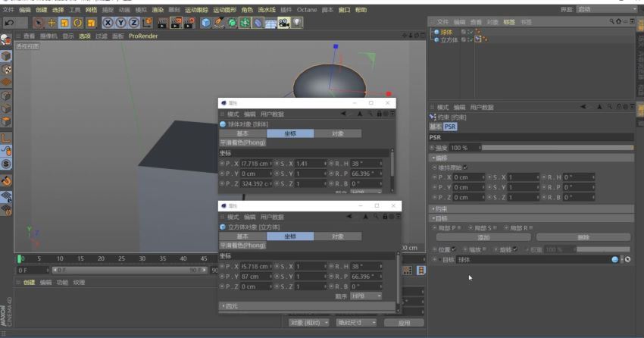Viewport: 644px width, 338px height.
Task: Collapse the 偏移 section
Action: point(531,158)
